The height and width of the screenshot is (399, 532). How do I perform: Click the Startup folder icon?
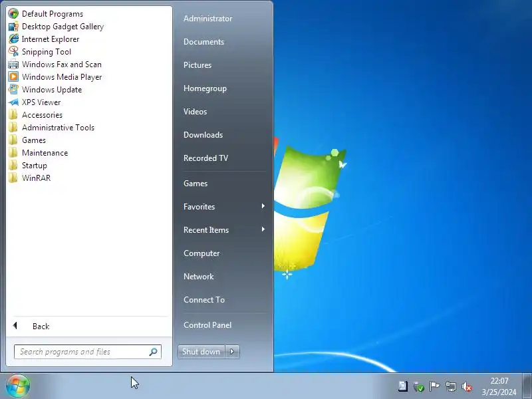(x=13, y=165)
